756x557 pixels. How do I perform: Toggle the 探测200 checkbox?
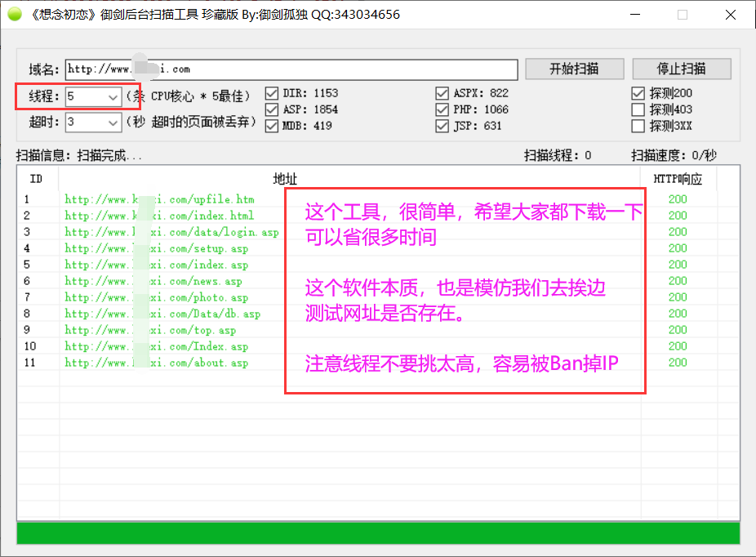click(638, 93)
